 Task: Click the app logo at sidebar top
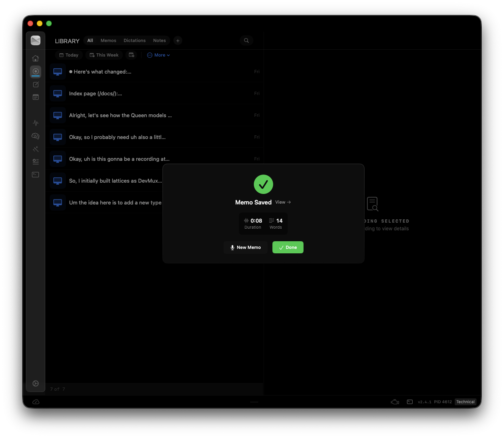point(36,40)
